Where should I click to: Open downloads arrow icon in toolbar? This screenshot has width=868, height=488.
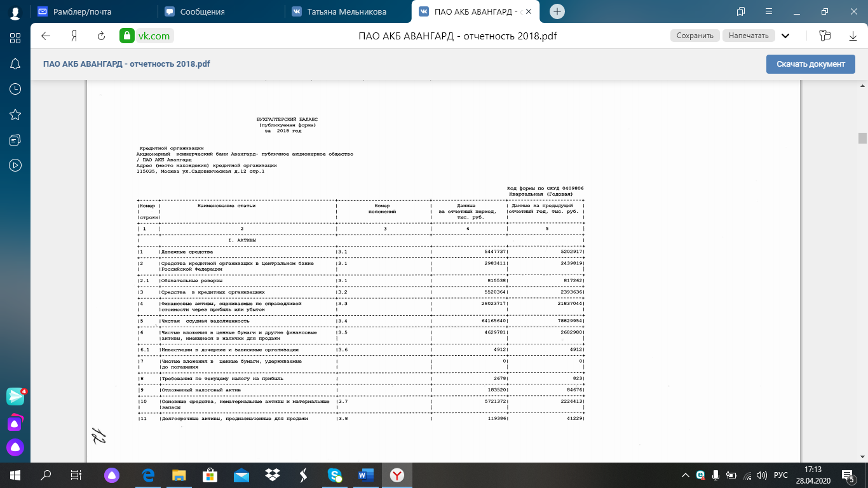pos(853,36)
